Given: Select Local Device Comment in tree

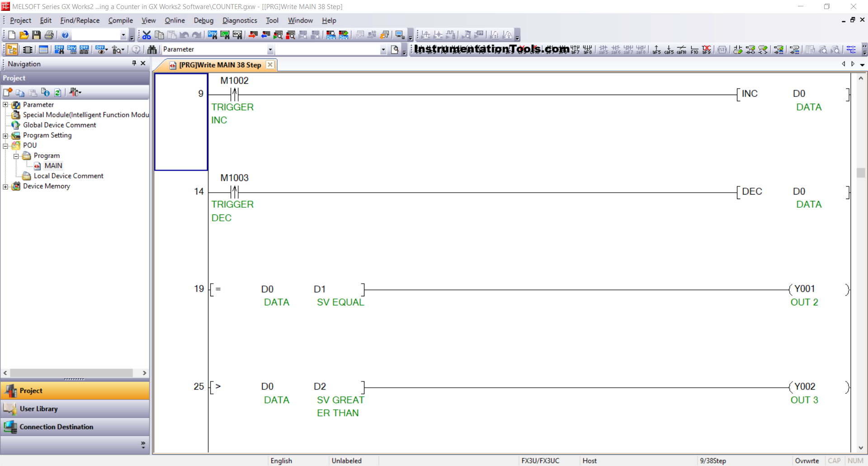Looking at the screenshot, I should (69, 176).
